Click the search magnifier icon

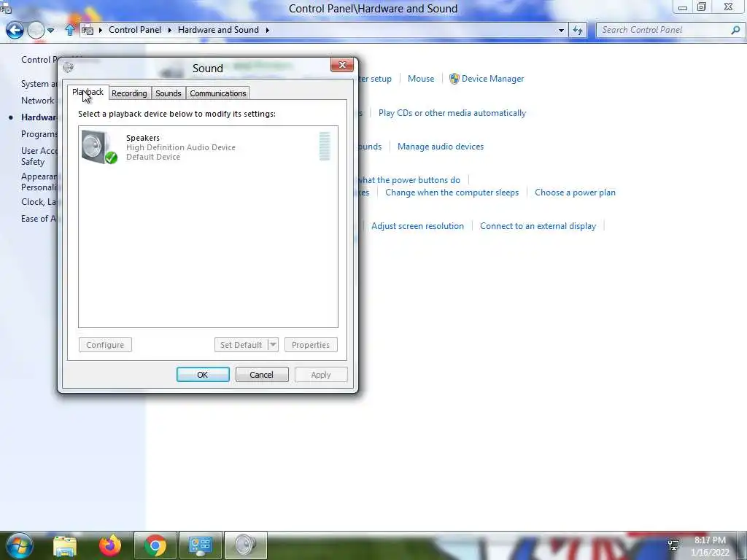(735, 30)
